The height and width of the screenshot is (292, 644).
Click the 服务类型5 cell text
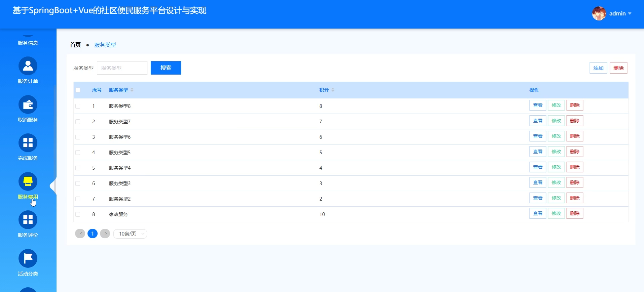click(x=120, y=153)
